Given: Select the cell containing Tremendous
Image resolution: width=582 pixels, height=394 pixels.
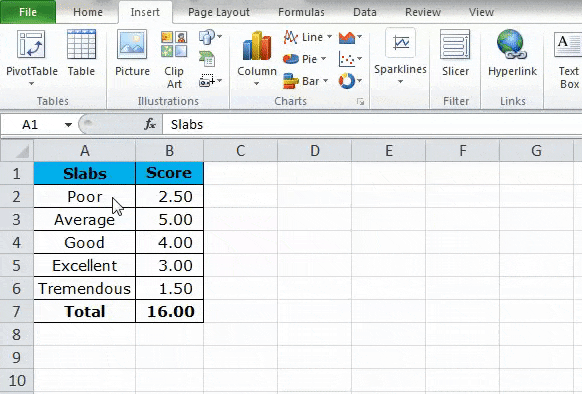Looking at the screenshot, I should (x=85, y=289).
